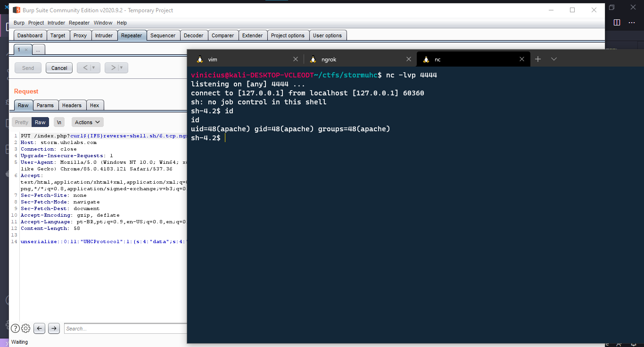This screenshot has height=347, width=644.
Task: Toggle the \n non-printable characters button
Action: [59, 122]
